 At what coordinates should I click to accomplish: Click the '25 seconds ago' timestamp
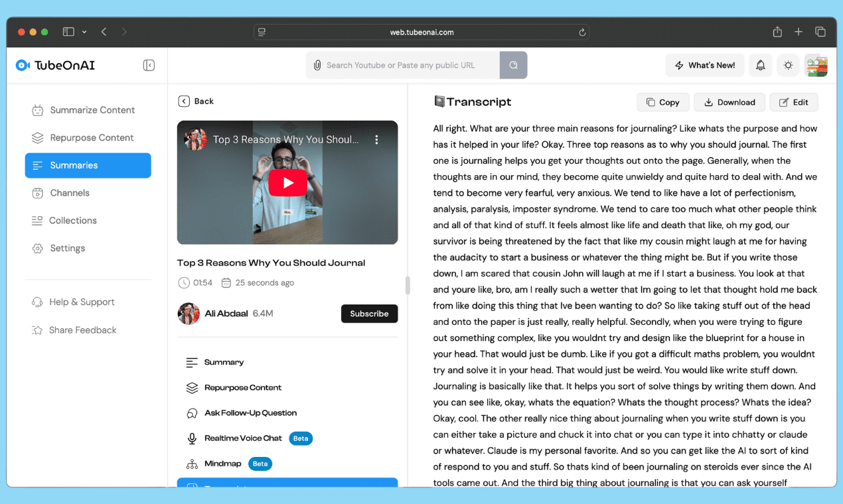point(265,283)
